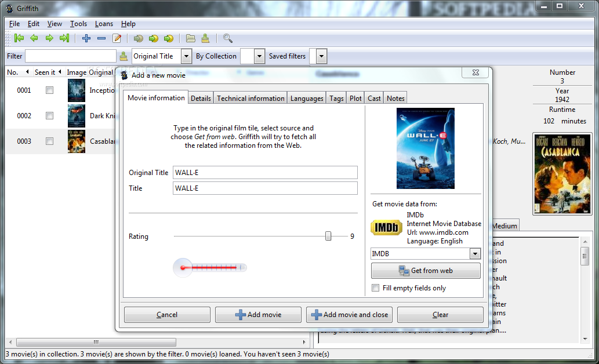The image size is (599, 364).
Task: Switch to the Languages tab
Action: coord(307,98)
